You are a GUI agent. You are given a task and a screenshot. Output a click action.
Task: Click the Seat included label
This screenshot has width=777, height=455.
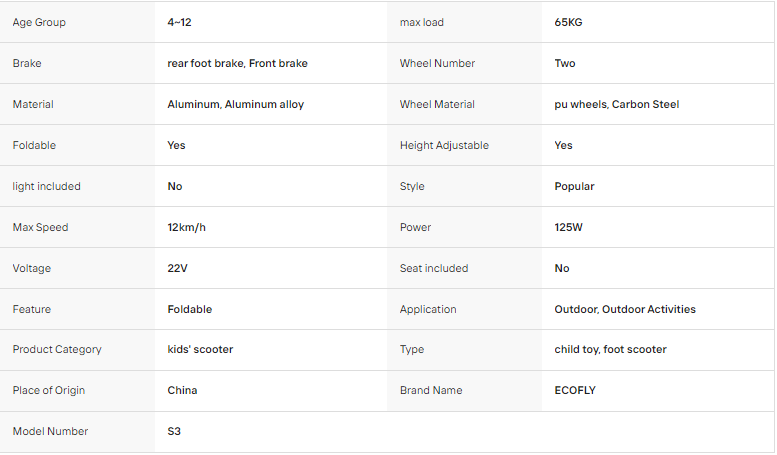pyautogui.click(x=434, y=268)
